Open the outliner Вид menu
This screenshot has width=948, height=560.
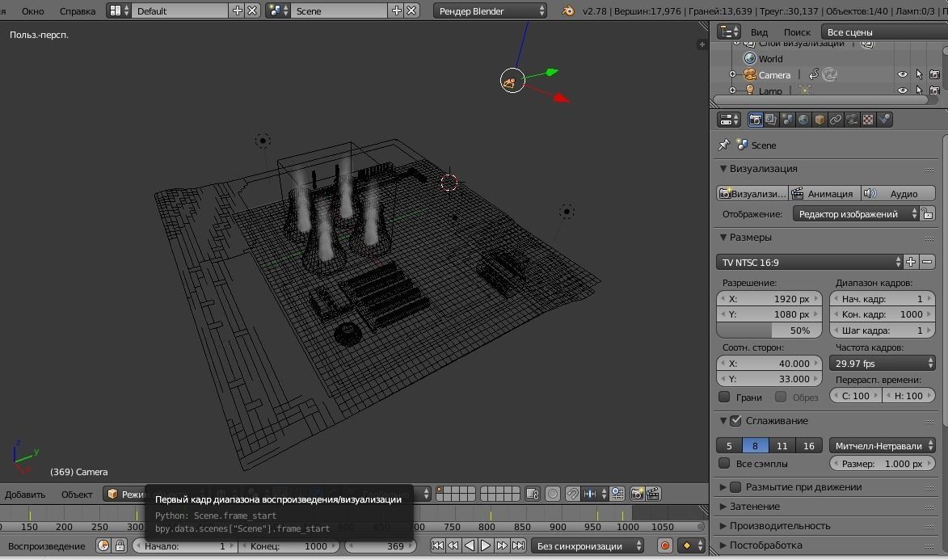pyautogui.click(x=760, y=32)
